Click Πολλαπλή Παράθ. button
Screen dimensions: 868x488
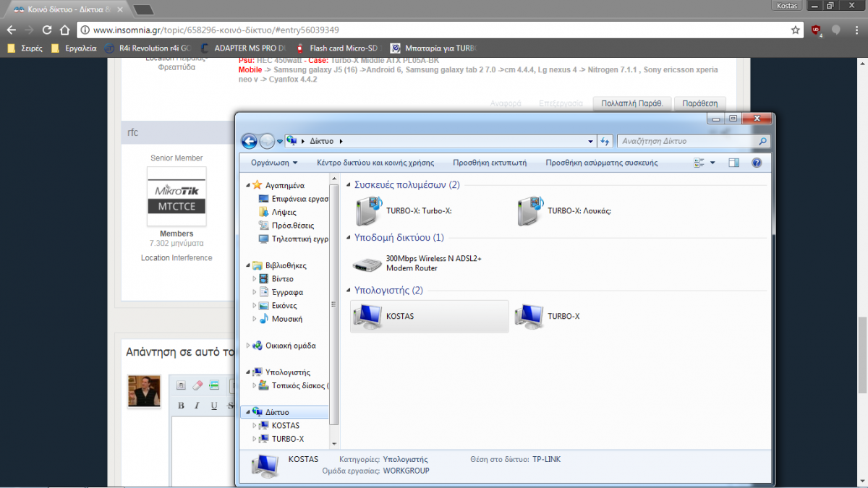coord(632,103)
